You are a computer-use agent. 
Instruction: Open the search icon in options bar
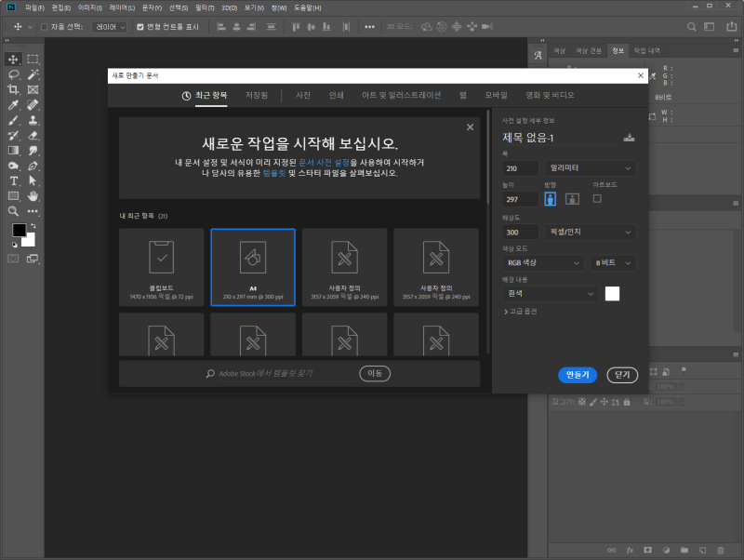[692, 27]
